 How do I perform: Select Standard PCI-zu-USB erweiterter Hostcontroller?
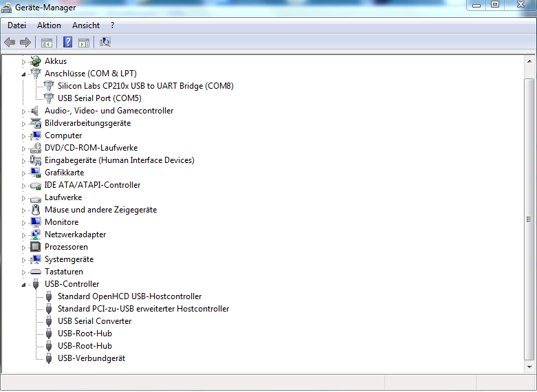pyautogui.click(x=143, y=309)
